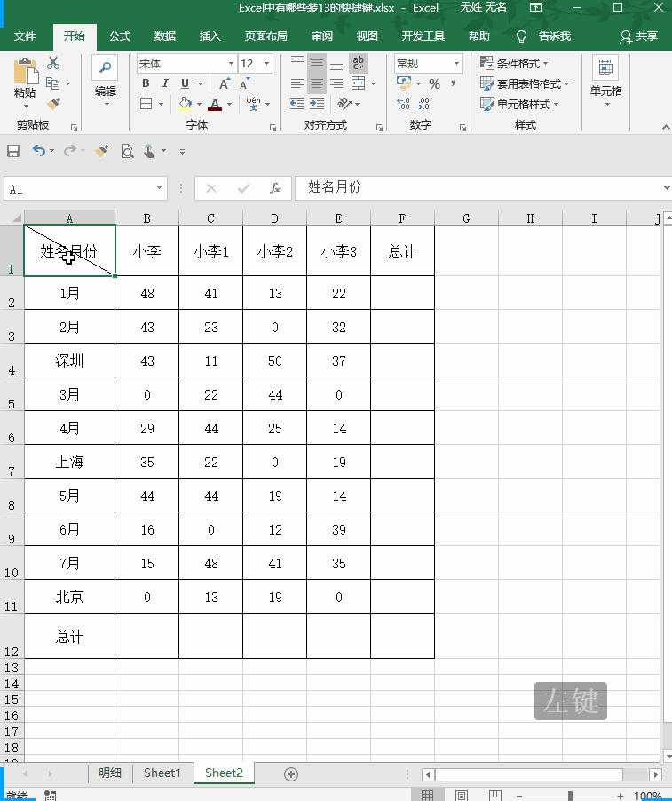This screenshot has width=672, height=801.
Task: Collapse the ribbon with the chevron
Action: tap(666, 127)
